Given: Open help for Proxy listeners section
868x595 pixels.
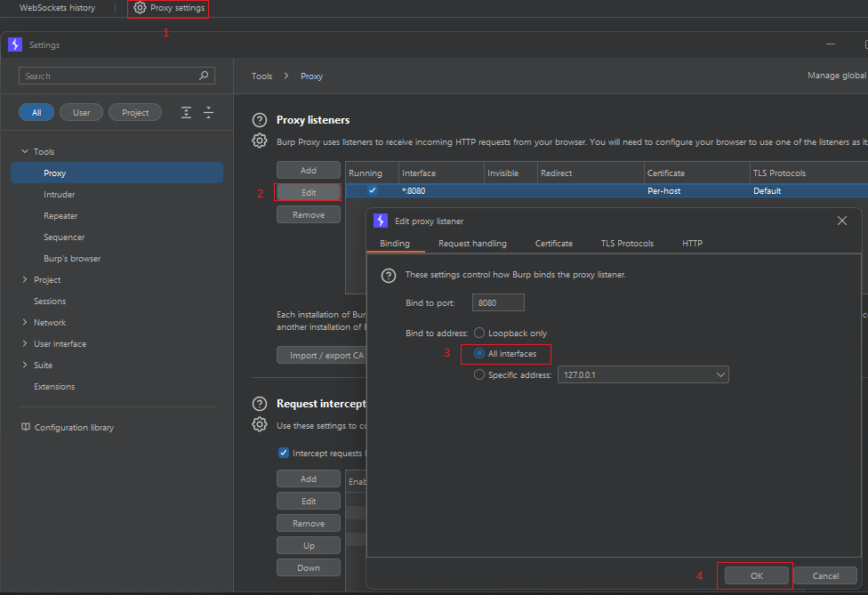Looking at the screenshot, I should [260, 120].
